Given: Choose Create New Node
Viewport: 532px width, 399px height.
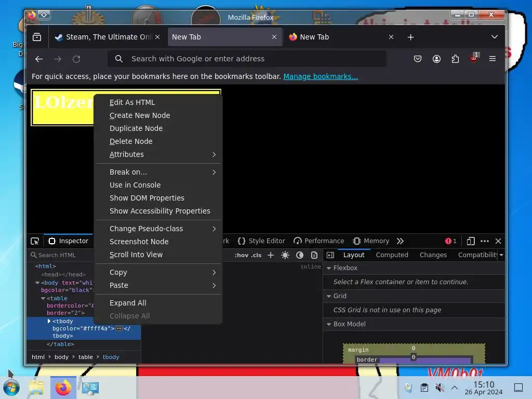Looking at the screenshot, I should coord(158,115).
